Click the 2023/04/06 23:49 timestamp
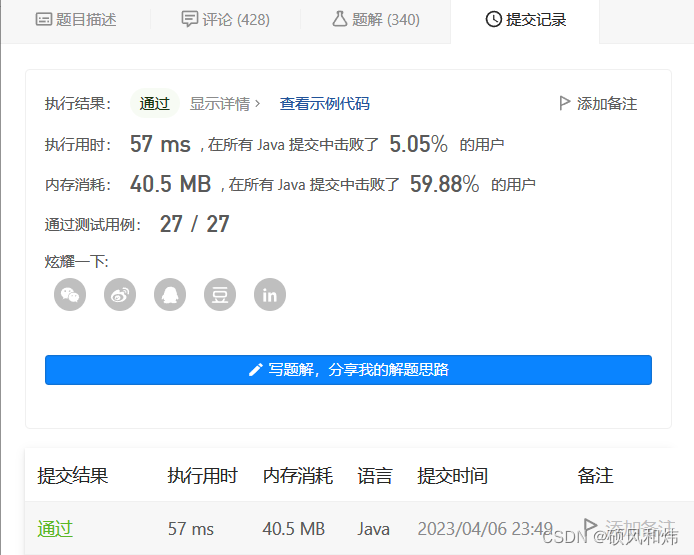Image resolution: width=694 pixels, height=555 pixels. tap(485, 529)
